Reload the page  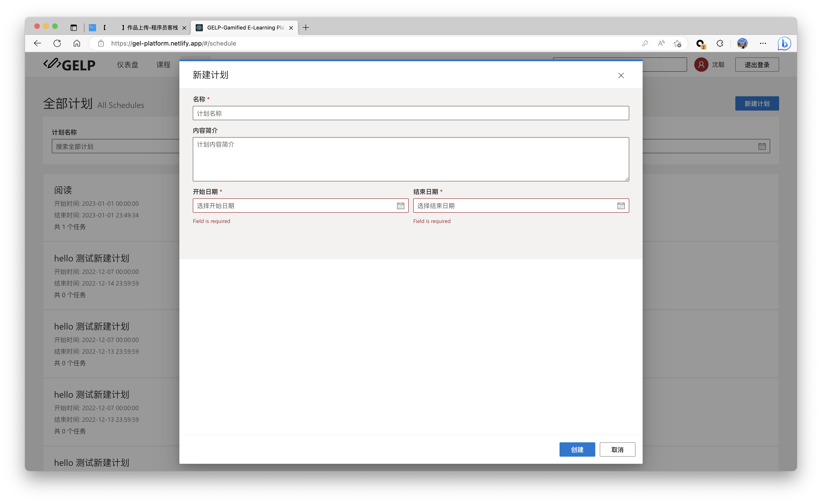(x=57, y=43)
